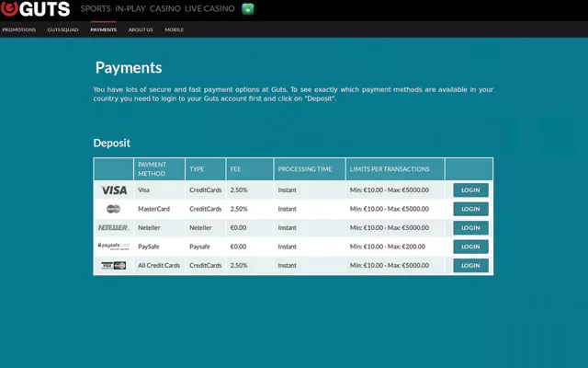Click the 2.50% fee for All Credit Cards

pyautogui.click(x=239, y=265)
